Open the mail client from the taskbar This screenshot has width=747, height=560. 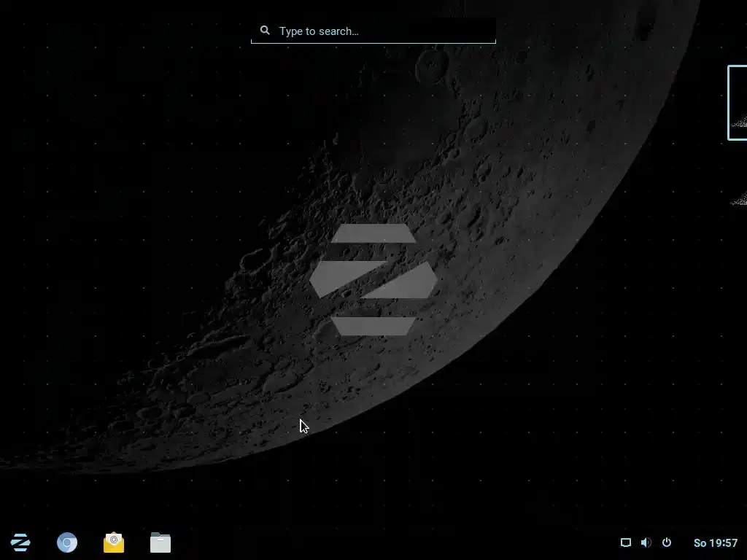(114, 542)
